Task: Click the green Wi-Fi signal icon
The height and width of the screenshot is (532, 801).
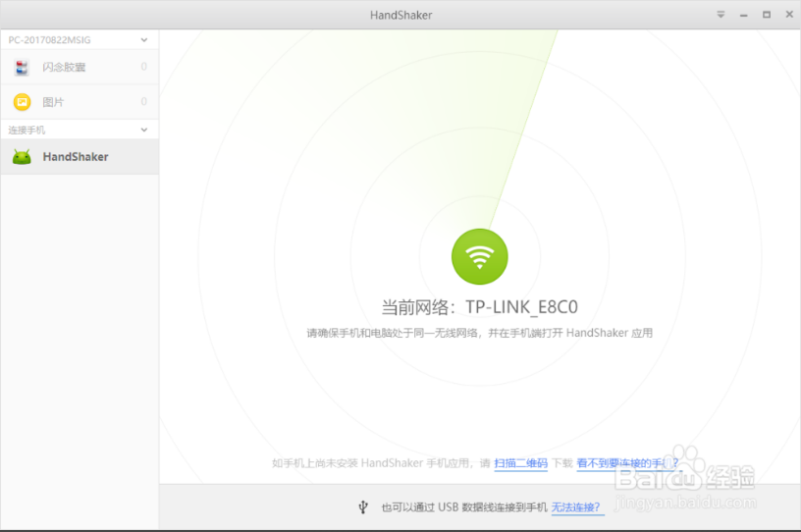Action: [x=480, y=256]
